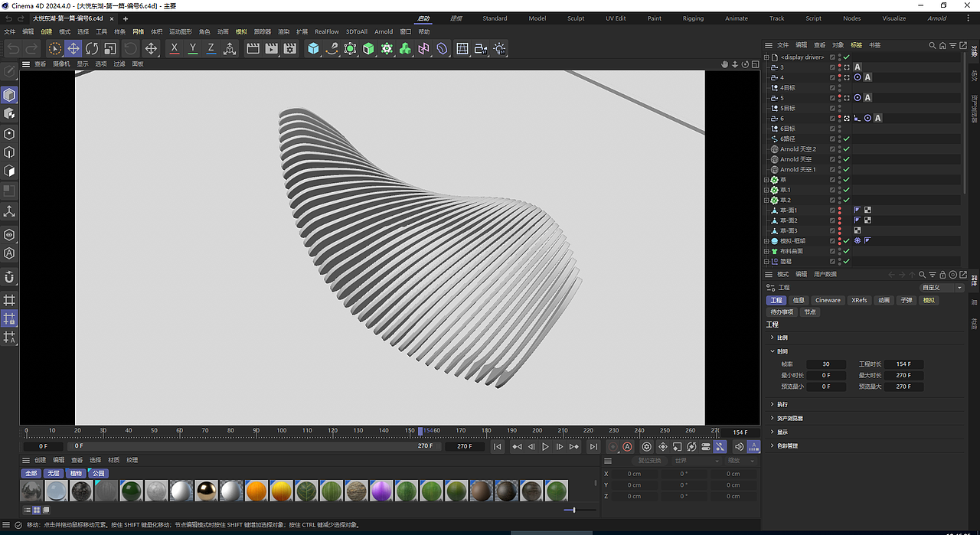Open the 模拟 menu
980x535 pixels.
(241, 32)
